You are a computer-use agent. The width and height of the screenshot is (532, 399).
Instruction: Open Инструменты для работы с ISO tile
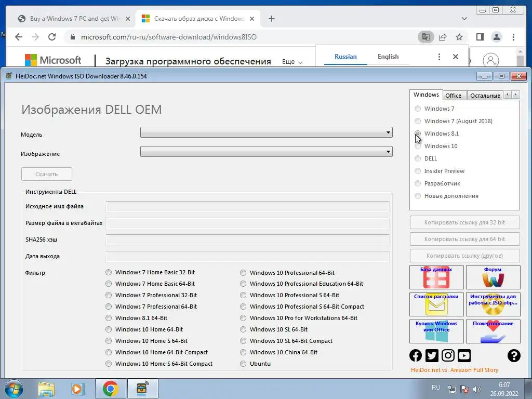click(x=493, y=304)
